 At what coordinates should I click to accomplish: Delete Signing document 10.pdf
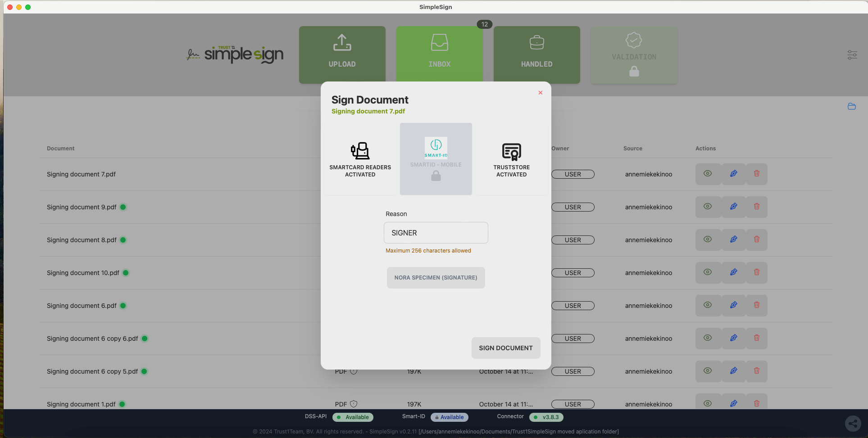coord(757,272)
